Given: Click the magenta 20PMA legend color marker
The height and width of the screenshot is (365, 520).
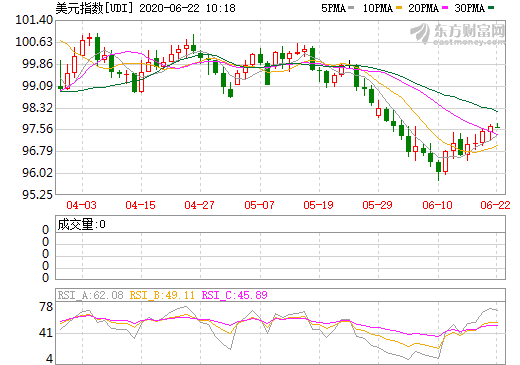Looking at the screenshot, I should (445, 8).
